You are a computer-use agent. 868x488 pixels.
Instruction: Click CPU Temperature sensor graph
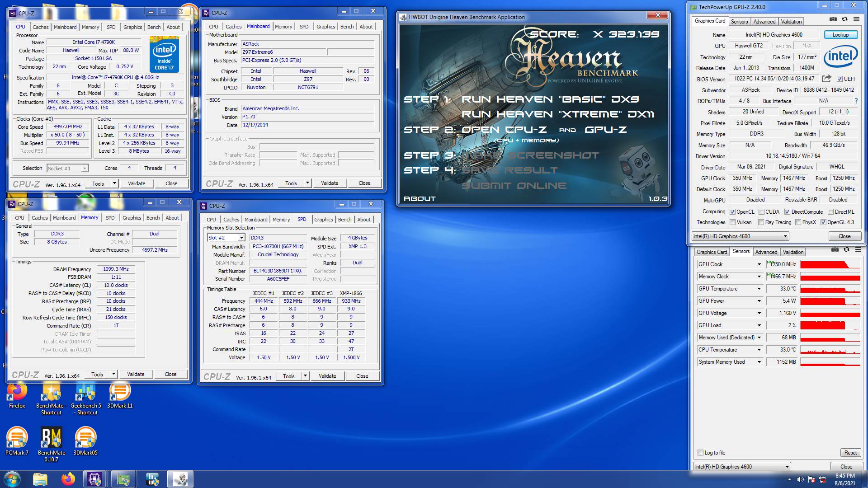click(830, 350)
